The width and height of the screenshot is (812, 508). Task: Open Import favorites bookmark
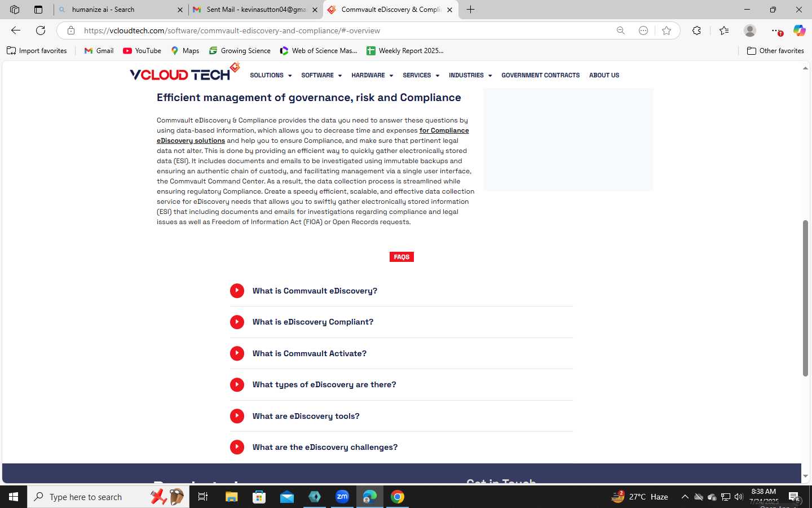[x=37, y=51]
